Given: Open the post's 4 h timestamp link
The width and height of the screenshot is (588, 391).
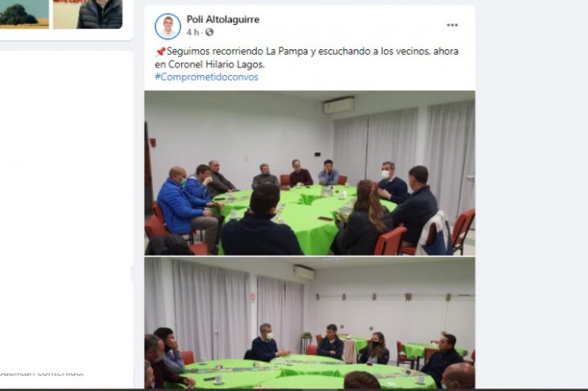Looking at the screenshot, I should pyautogui.click(x=193, y=32).
